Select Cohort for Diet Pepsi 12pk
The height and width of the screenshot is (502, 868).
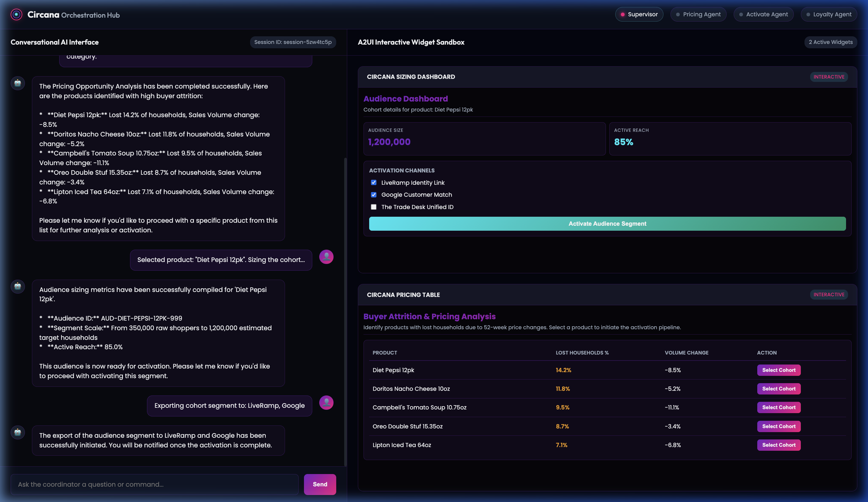[779, 370]
